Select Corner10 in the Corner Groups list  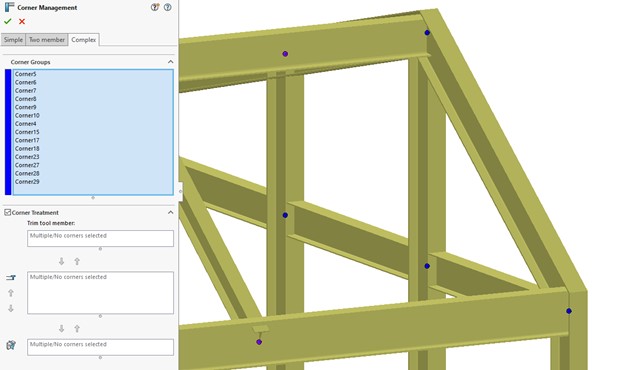point(27,115)
